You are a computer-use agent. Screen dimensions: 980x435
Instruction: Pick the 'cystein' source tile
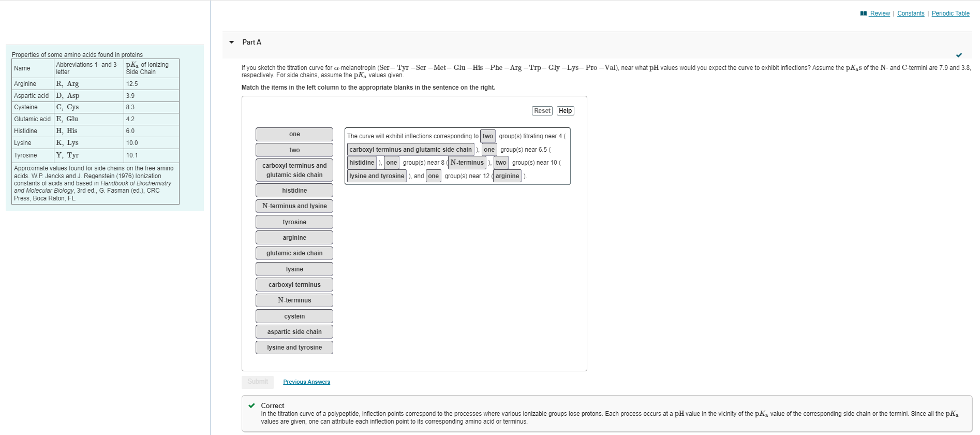pyautogui.click(x=294, y=316)
